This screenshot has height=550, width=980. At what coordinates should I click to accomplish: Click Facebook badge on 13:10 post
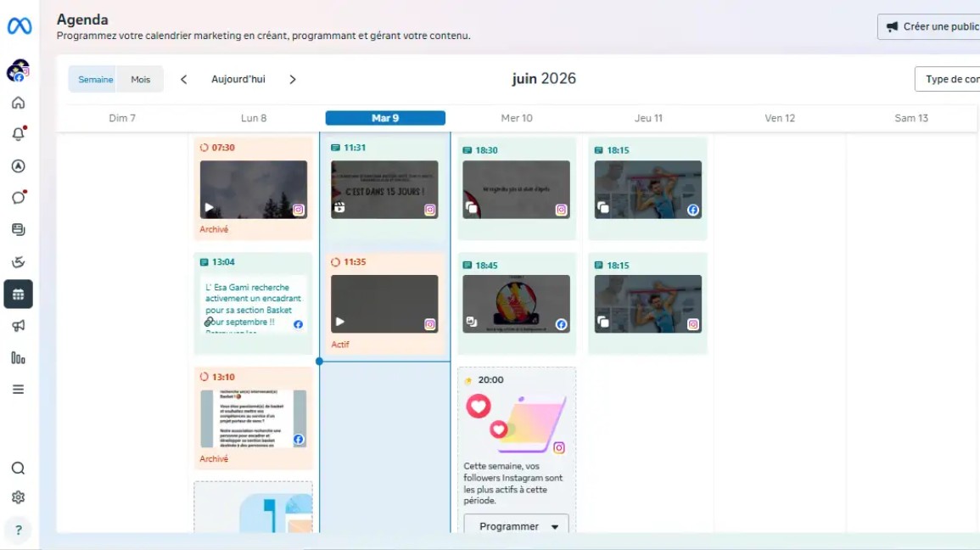click(x=298, y=440)
